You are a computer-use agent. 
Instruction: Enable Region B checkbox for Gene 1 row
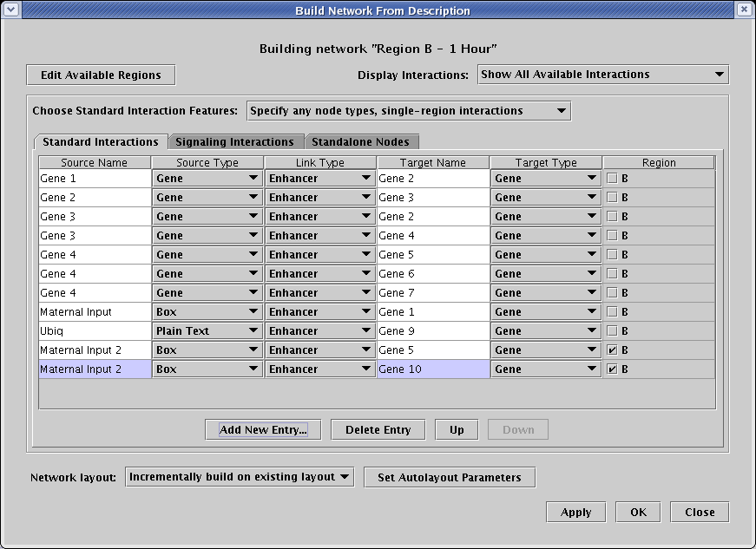click(613, 179)
